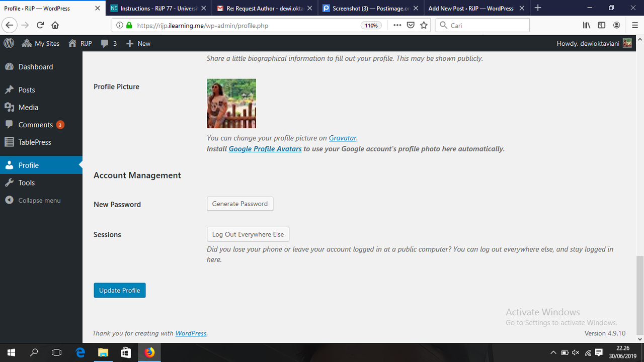Click the profile picture thumbnail
644x362 pixels.
point(231,103)
